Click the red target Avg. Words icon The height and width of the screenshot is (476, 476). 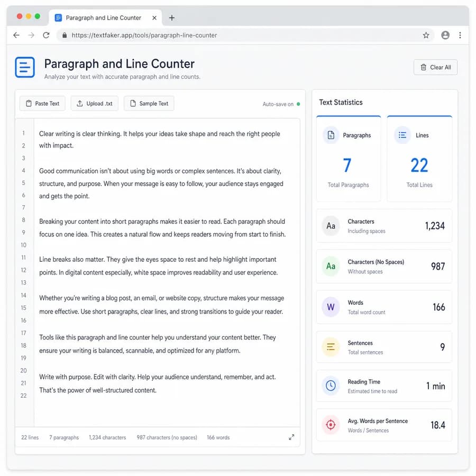click(331, 424)
